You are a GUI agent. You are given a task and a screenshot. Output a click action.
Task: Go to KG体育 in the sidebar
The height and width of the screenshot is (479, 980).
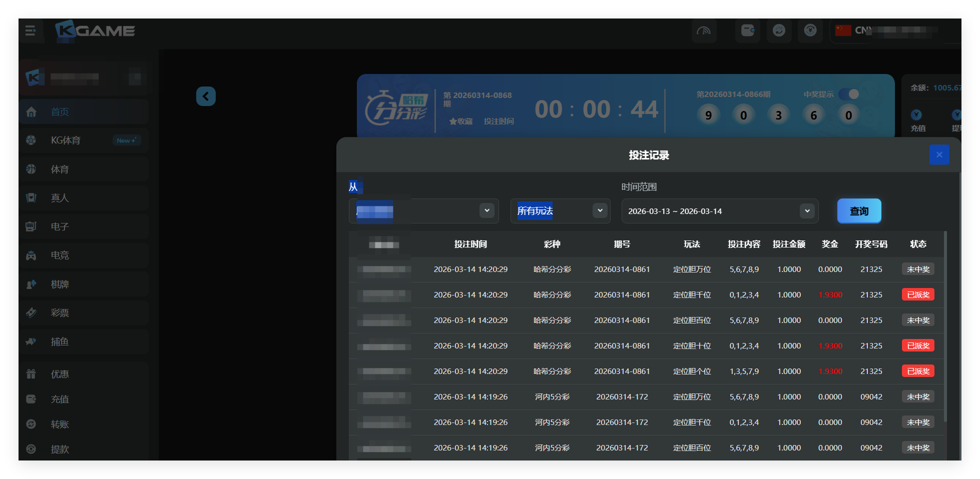(65, 140)
